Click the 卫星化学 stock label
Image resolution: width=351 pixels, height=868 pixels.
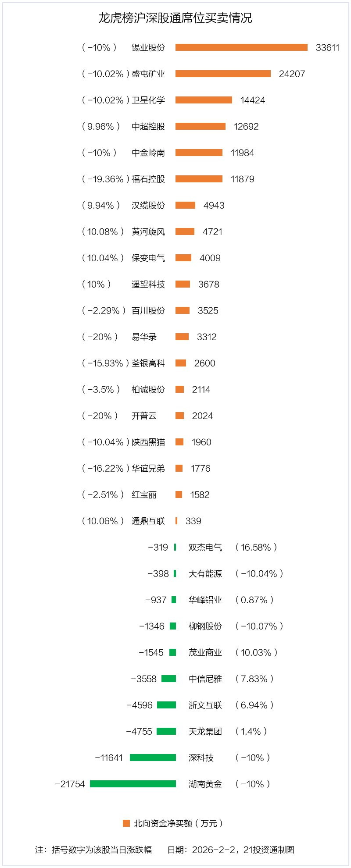[x=148, y=100]
